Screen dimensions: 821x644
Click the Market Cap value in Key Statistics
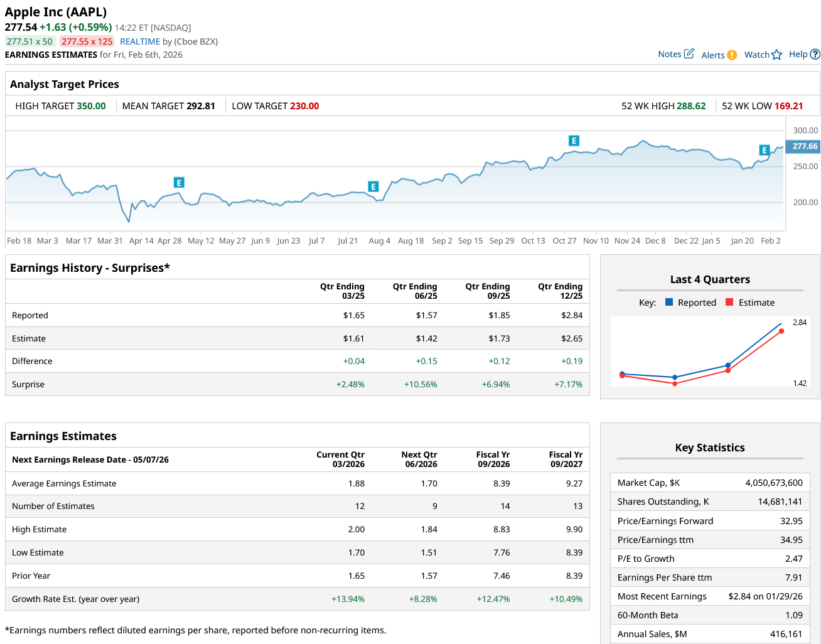pyautogui.click(x=773, y=483)
